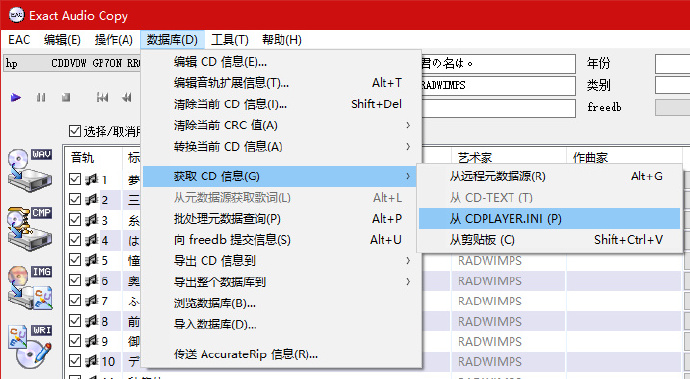The width and height of the screenshot is (690, 379).
Task: Uncheck the track 1 checkbox
Action: (75, 179)
